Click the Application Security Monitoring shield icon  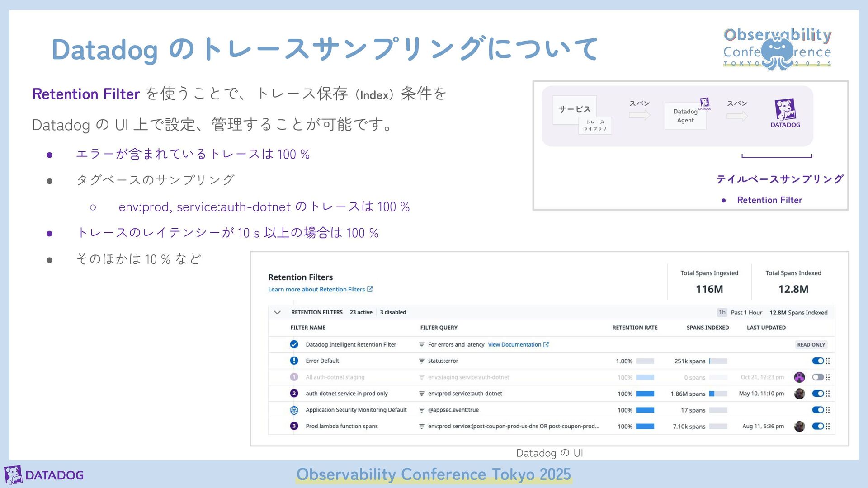(294, 410)
